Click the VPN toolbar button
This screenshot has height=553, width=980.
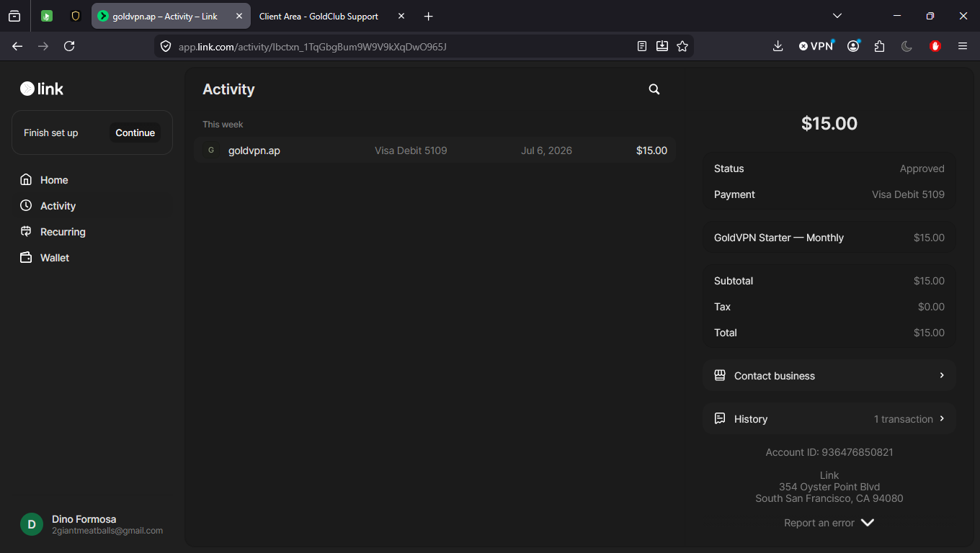[x=816, y=46]
